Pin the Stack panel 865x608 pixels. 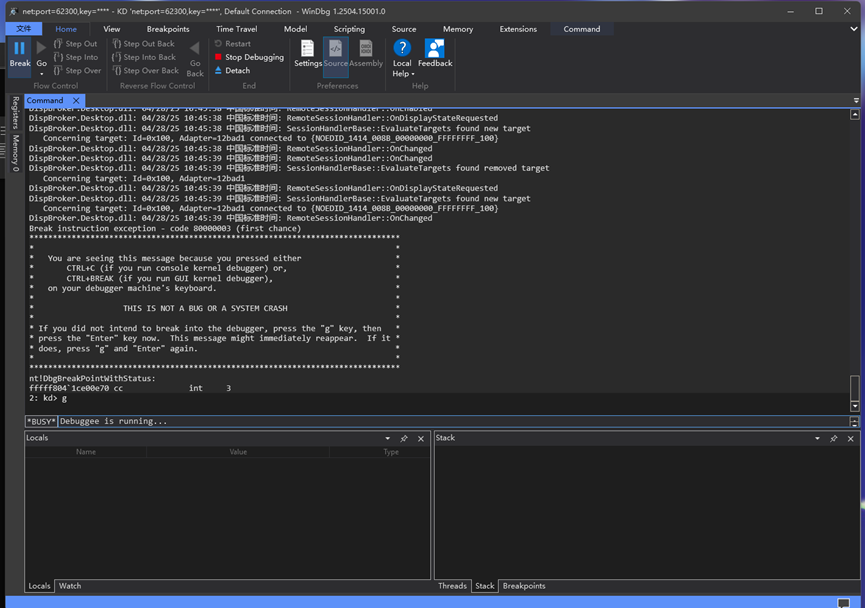tap(836, 438)
